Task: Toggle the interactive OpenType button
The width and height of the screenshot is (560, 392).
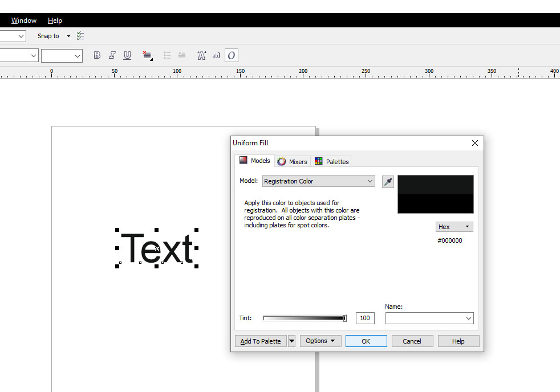Action: [x=231, y=55]
